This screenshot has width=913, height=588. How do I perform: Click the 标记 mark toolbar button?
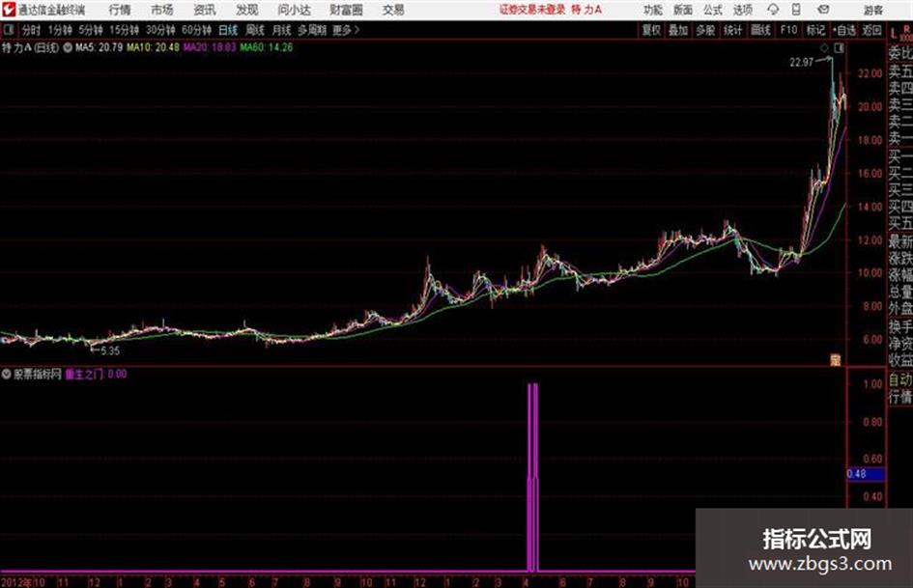point(815,30)
